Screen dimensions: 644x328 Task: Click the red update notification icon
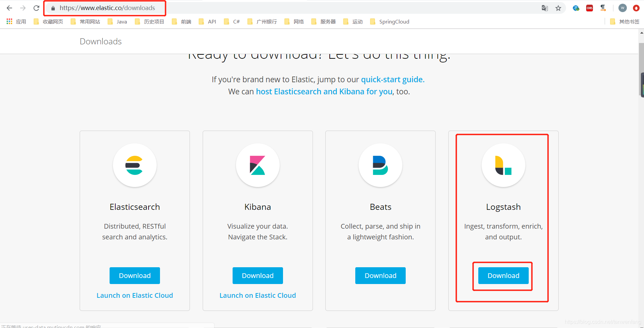tap(636, 8)
